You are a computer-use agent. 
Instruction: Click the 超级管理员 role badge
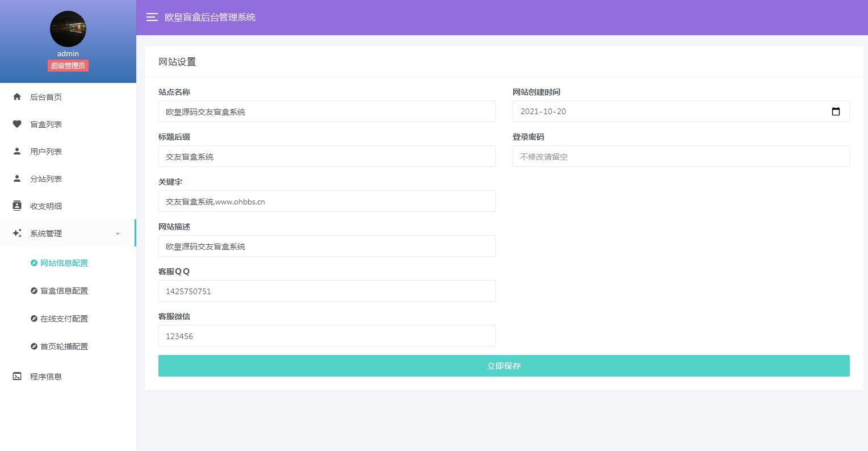click(x=68, y=66)
